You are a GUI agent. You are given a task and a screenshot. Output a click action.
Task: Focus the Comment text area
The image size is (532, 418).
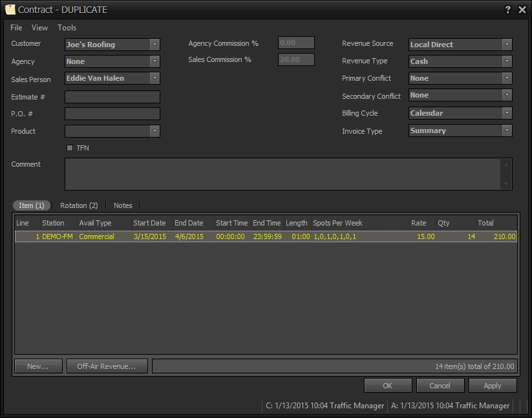pyautogui.click(x=288, y=174)
